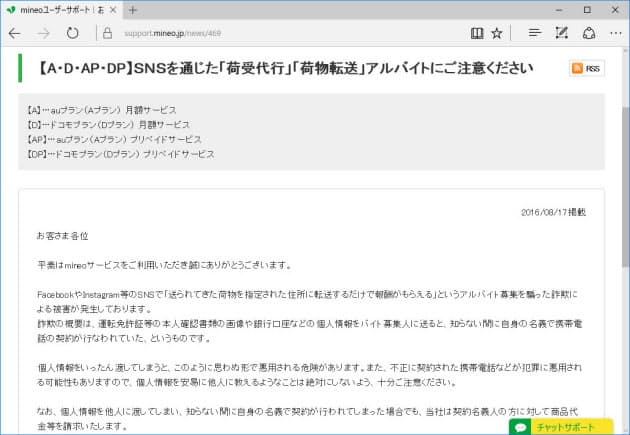Click the vertical scrollbar thumb
Viewport: 630px width, 435px height.
point(626,187)
